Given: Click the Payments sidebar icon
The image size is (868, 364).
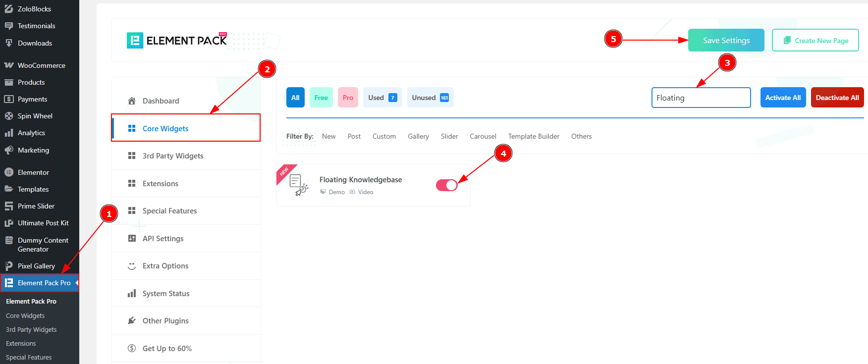Looking at the screenshot, I should pyautogui.click(x=9, y=99).
